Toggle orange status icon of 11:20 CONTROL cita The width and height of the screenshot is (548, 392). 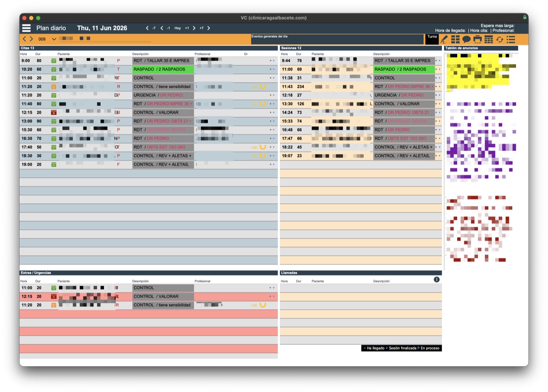(x=54, y=87)
